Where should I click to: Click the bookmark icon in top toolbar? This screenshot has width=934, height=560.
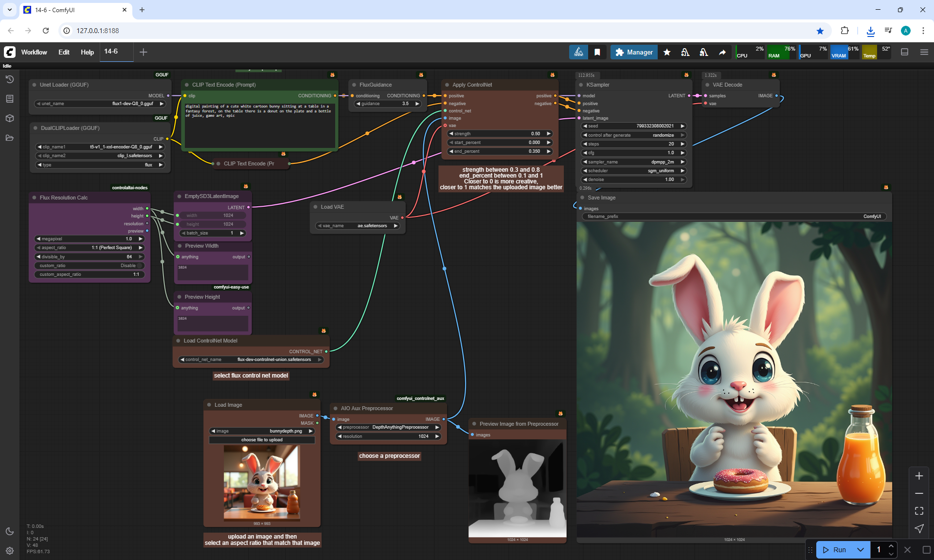tap(597, 52)
